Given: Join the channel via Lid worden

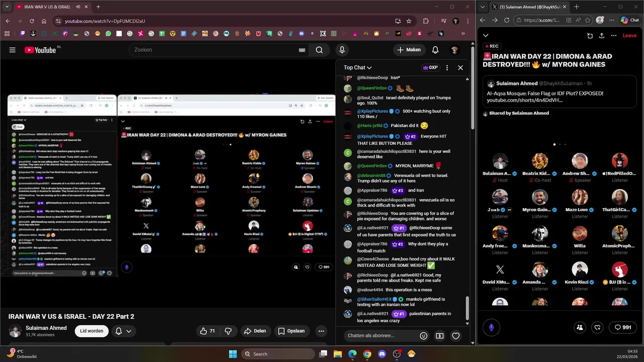Looking at the screenshot, I should [92, 331].
